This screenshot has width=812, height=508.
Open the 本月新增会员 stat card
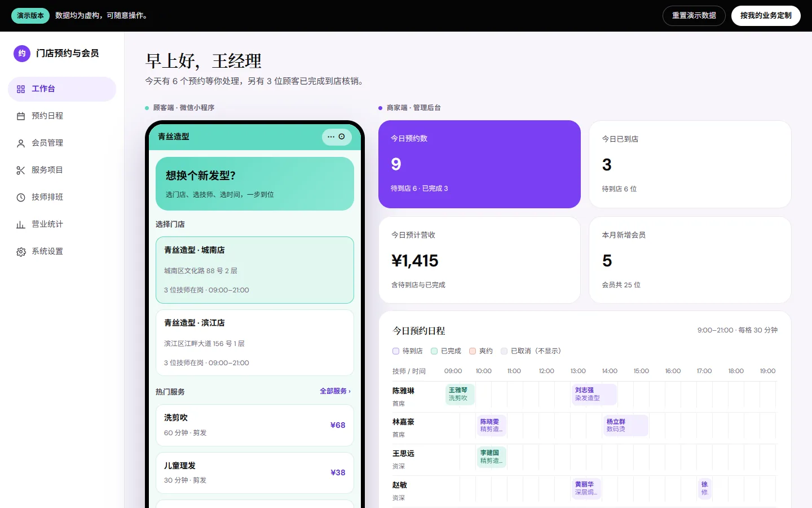pyautogui.click(x=690, y=260)
